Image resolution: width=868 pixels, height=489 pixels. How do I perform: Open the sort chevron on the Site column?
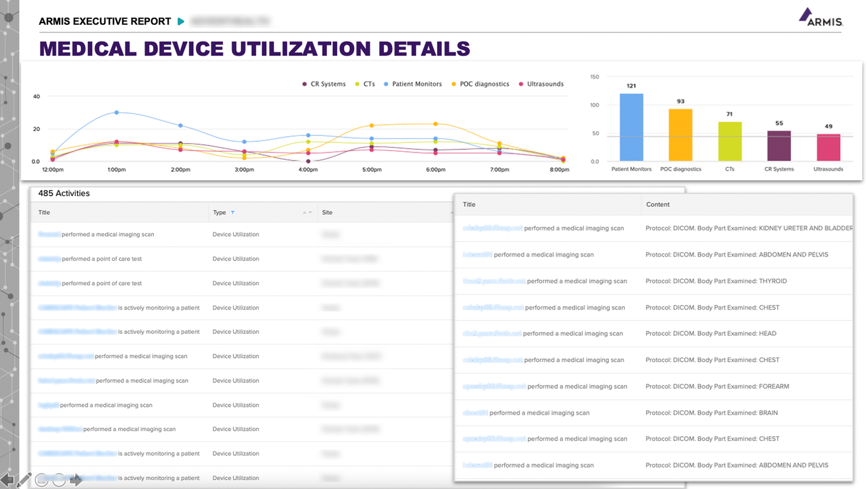point(453,212)
